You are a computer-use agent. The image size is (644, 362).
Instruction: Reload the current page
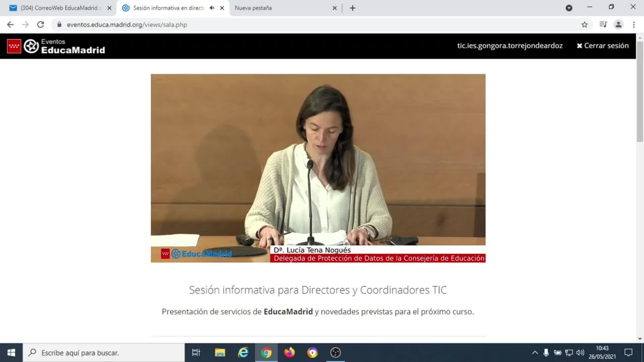point(41,24)
